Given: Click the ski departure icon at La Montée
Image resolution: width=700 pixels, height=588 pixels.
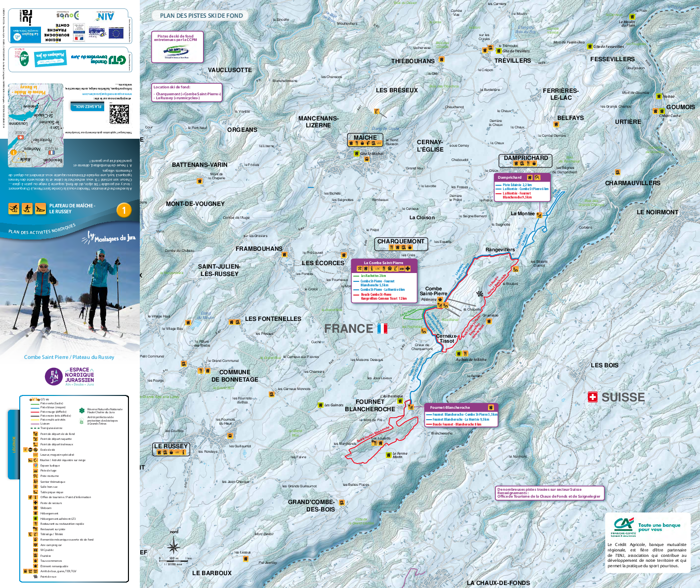Looking at the screenshot, I should pyautogui.click(x=539, y=214).
